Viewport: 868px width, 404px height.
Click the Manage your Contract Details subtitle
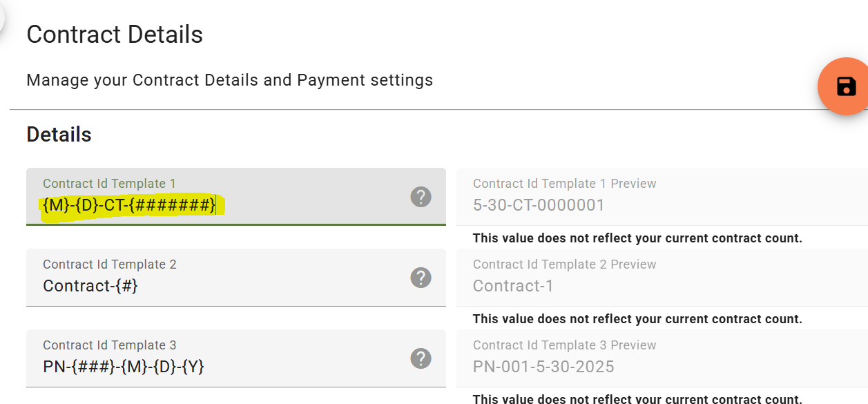tap(229, 81)
